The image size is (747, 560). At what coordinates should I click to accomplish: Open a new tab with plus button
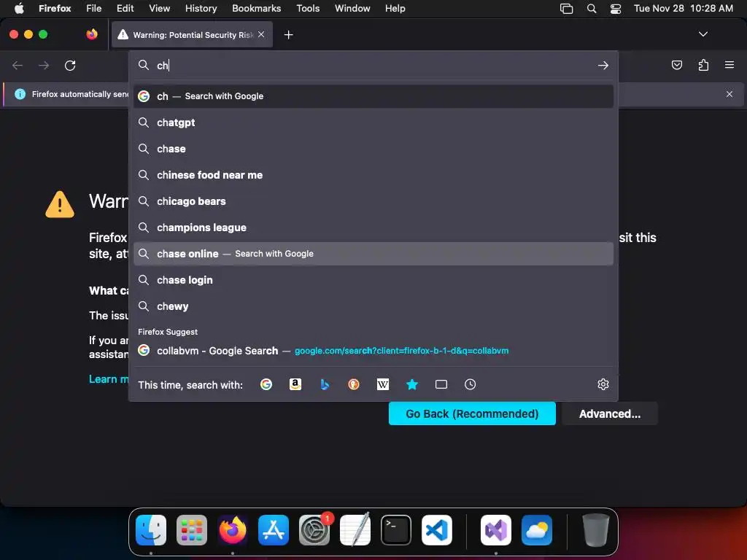288,35
